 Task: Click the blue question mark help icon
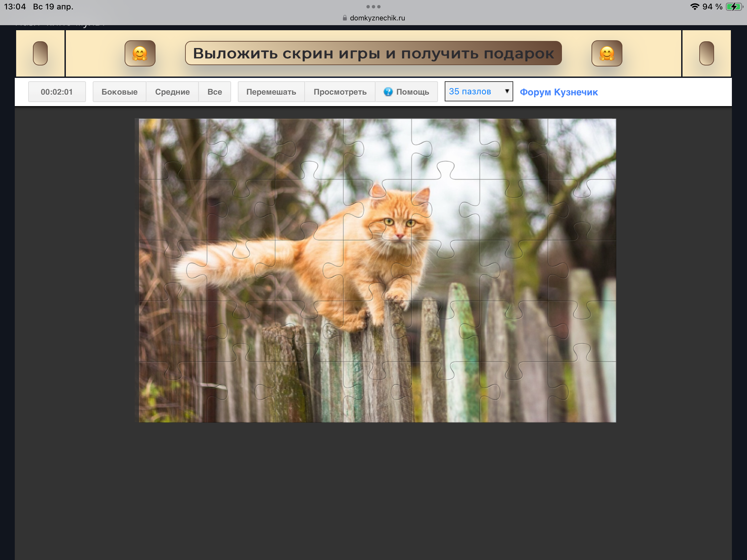point(388,92)
